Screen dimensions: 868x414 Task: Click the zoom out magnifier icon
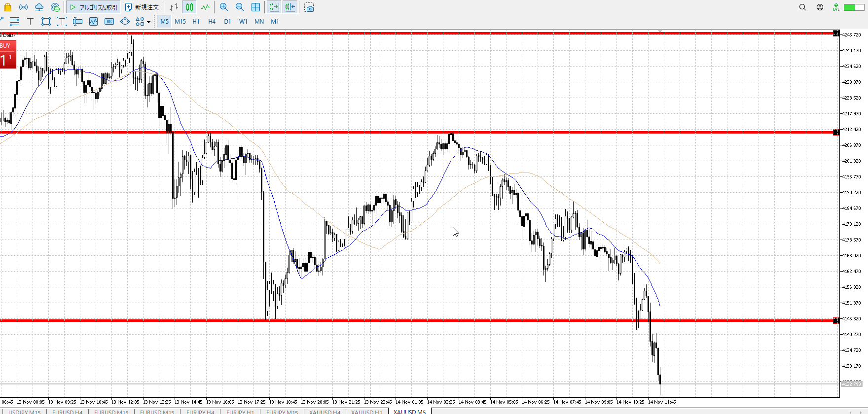(x=240, y=7)
